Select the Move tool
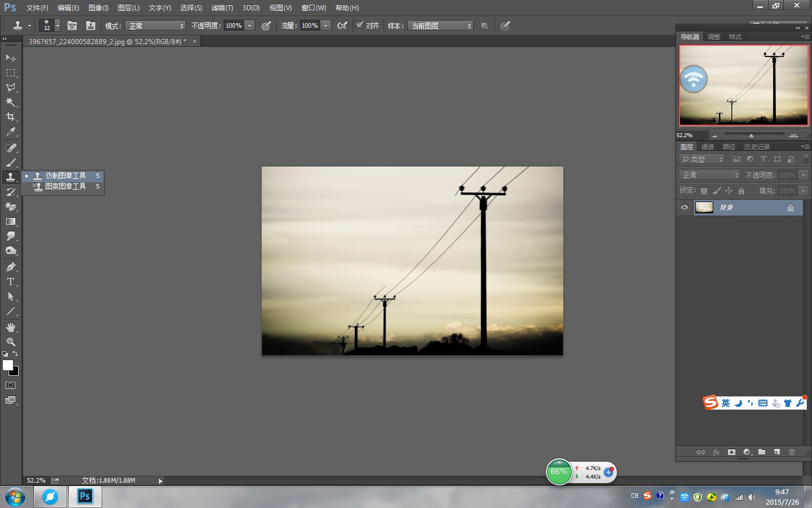The height and width of the screenshot is (508, 812). coord(11,58)
